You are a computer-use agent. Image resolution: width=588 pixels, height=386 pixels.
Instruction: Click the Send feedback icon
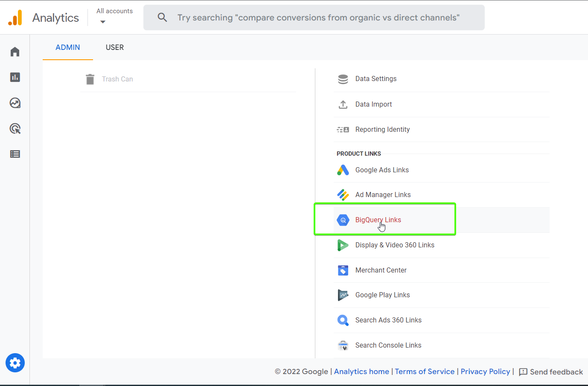point(524,372)
